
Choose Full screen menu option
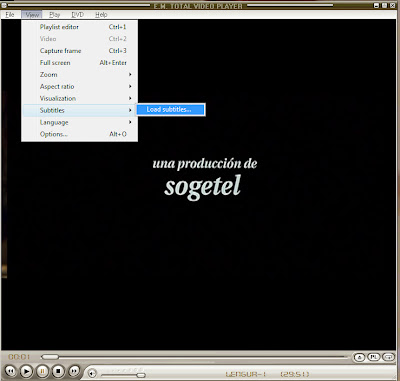(x=80, y=63)
